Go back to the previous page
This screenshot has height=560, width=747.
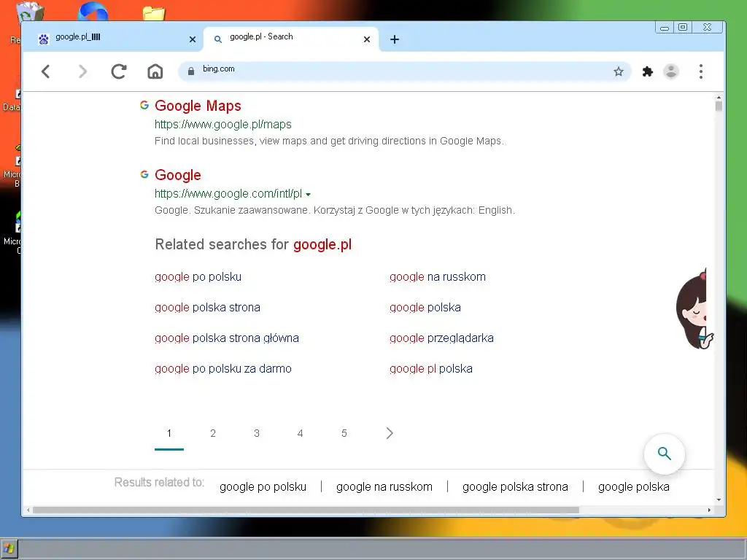(x=46, y=72)
